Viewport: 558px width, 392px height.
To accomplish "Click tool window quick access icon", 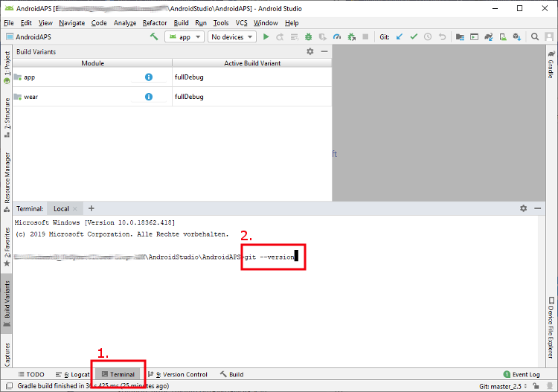I will pos(9,386).
